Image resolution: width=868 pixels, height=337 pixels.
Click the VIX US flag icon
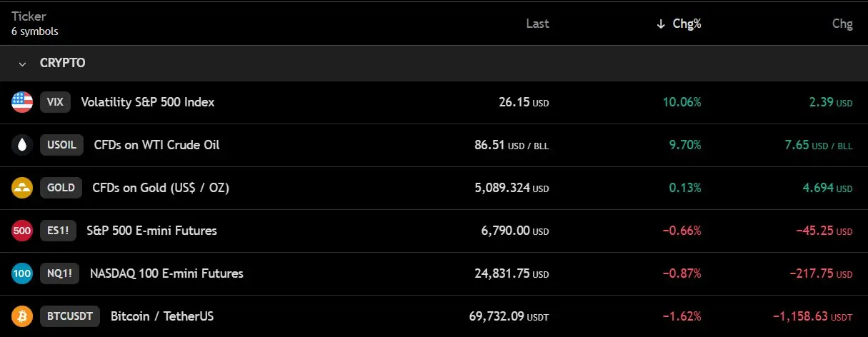pyautogui.click(x=22, y=102)
